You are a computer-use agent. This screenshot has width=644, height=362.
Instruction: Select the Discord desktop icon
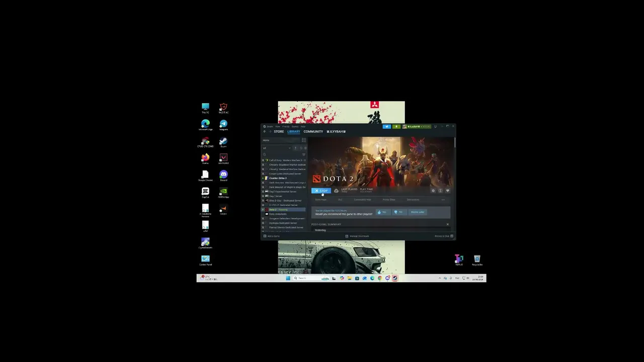223,176
